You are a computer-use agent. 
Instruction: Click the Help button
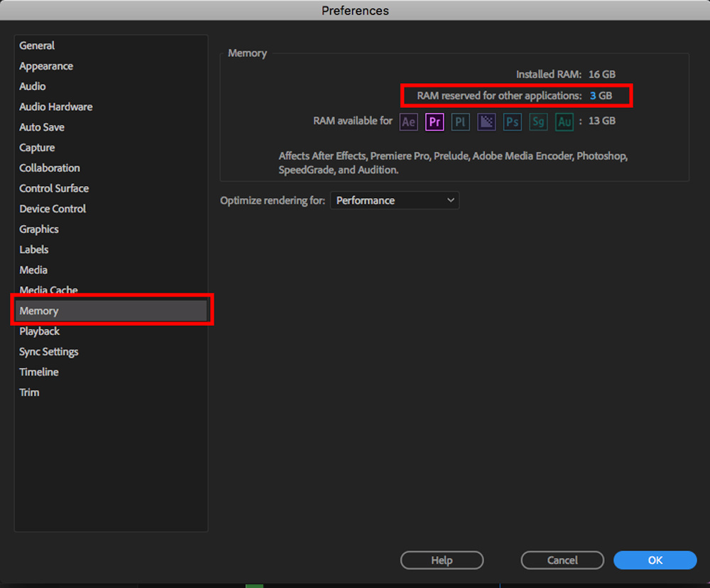pos(442,560)
